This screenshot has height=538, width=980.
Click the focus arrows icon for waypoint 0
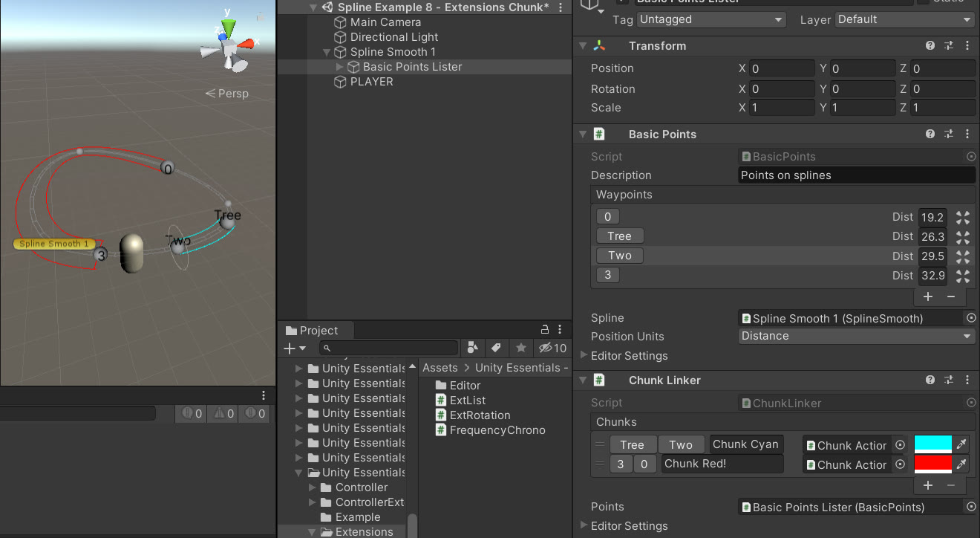[963, 218]
